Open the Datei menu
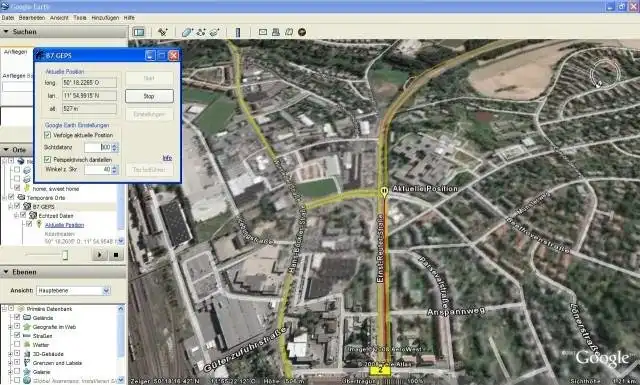Screen dimensions: 640x385 (x=8, y=18)
